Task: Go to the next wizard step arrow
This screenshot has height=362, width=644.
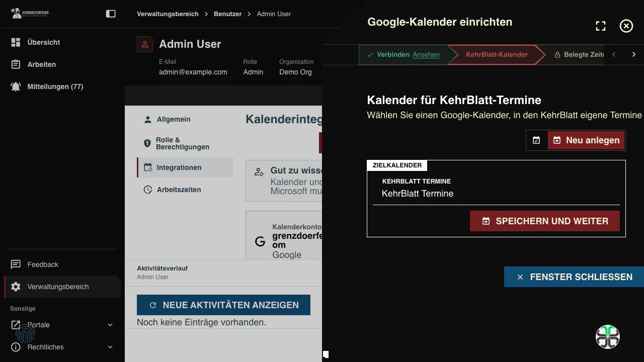Action: pos(634,54)
